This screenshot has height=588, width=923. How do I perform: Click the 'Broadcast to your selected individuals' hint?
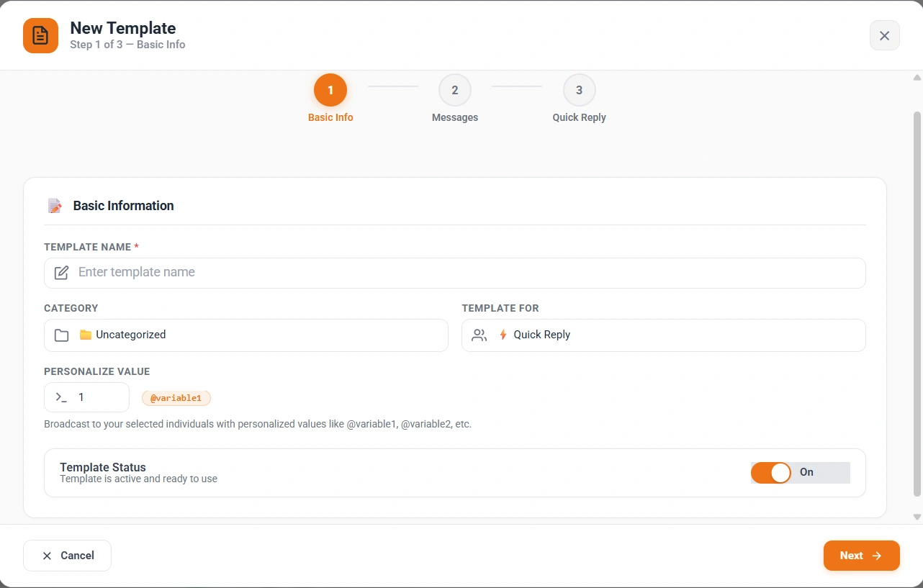(258, 425)
